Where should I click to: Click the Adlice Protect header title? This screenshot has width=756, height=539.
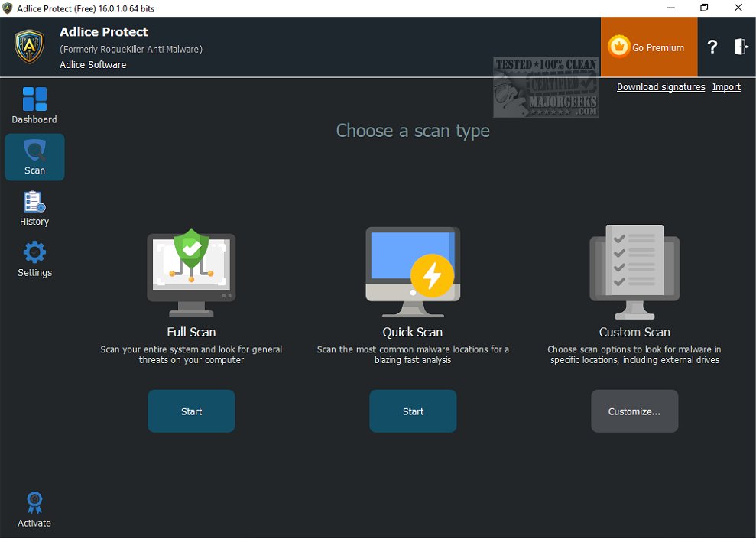(x=104, y=32)
